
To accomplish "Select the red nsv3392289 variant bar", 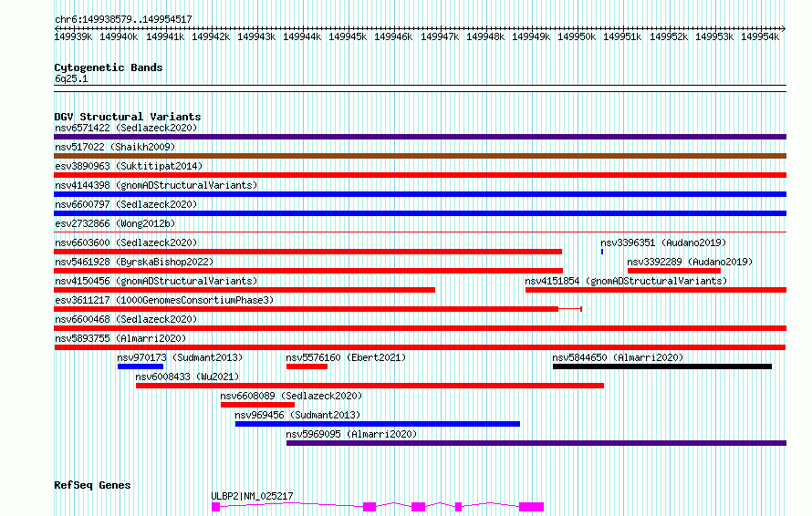I will [x=674, y=271].
